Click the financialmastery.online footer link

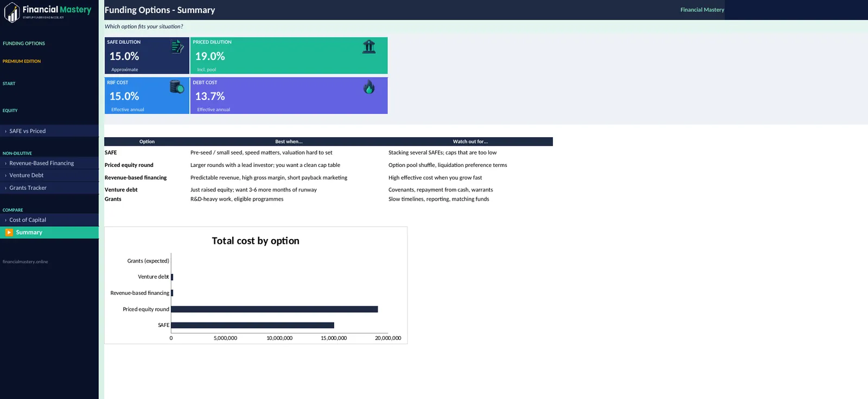(25, 262)
